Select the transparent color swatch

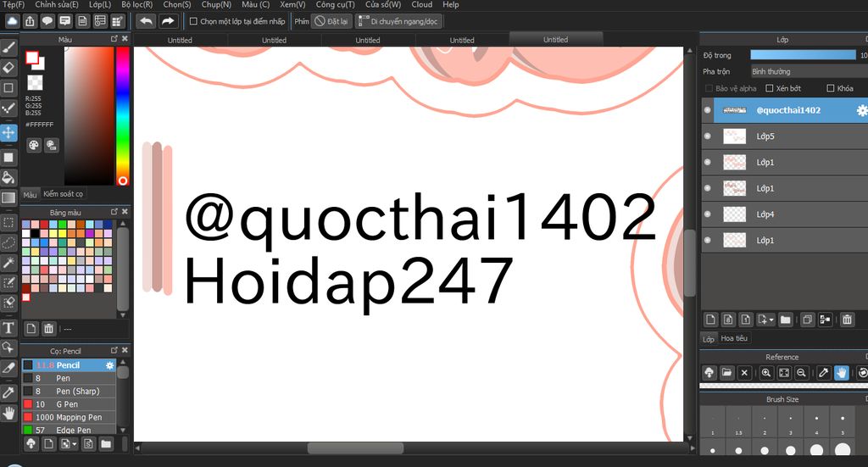pos(35,83)
